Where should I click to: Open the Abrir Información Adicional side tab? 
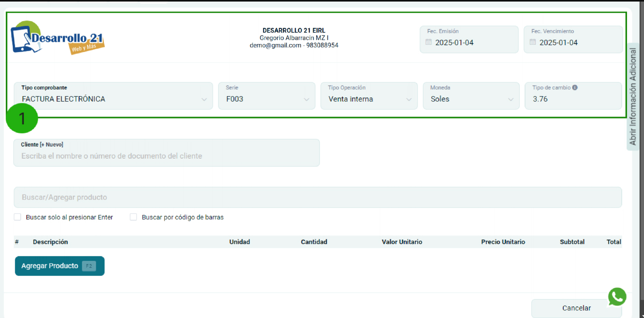[633, 96]
